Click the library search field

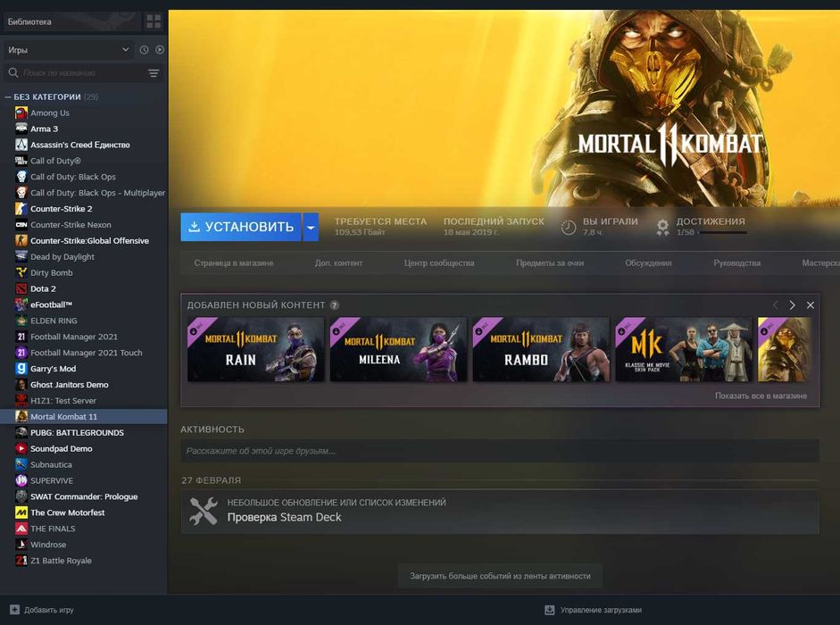tap(83, 73)
